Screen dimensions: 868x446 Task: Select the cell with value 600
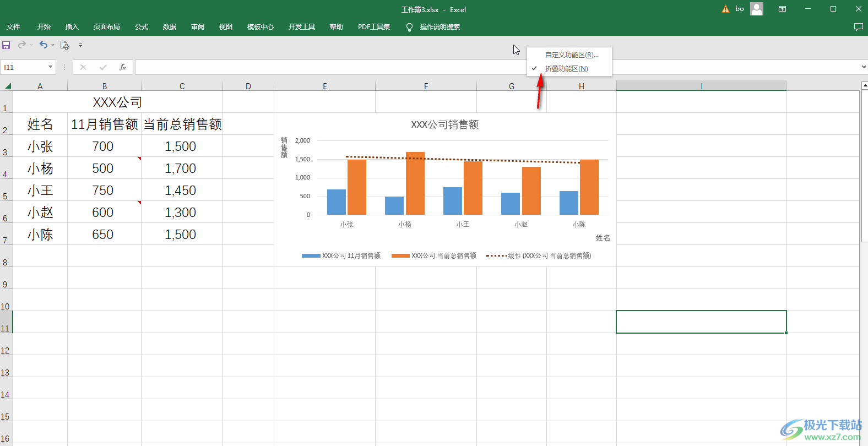pyautogui.click(x=105, y=212)
